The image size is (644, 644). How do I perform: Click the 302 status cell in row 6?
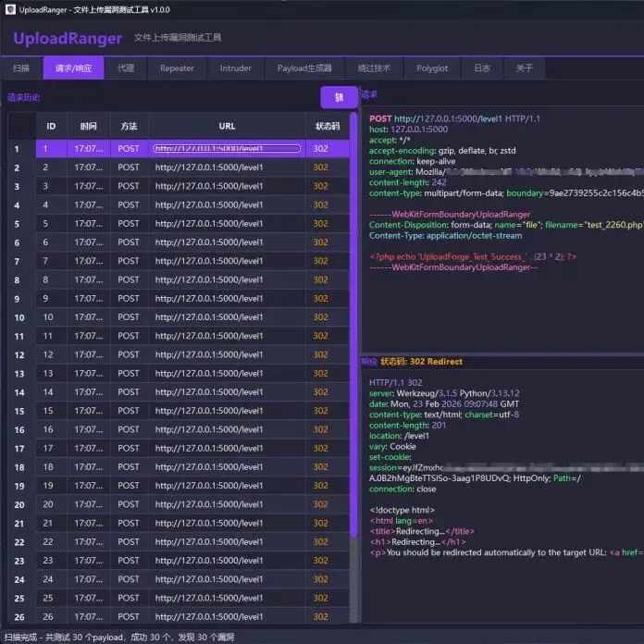pyautogui.click(x=328, y=242)
